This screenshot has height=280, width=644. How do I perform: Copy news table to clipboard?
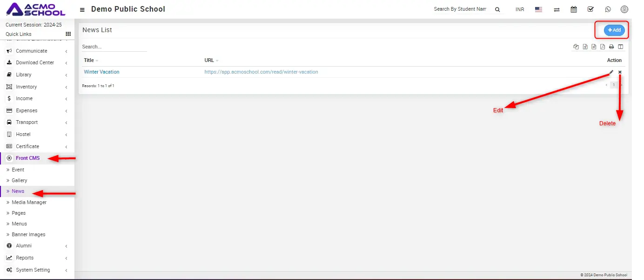coord(576,47)
